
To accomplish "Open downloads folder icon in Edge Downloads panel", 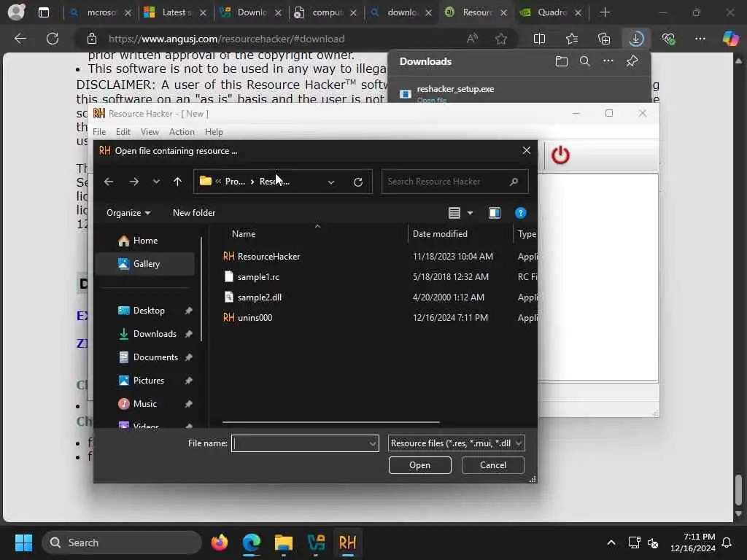I will pyautogui.click(x=561, y=61).
